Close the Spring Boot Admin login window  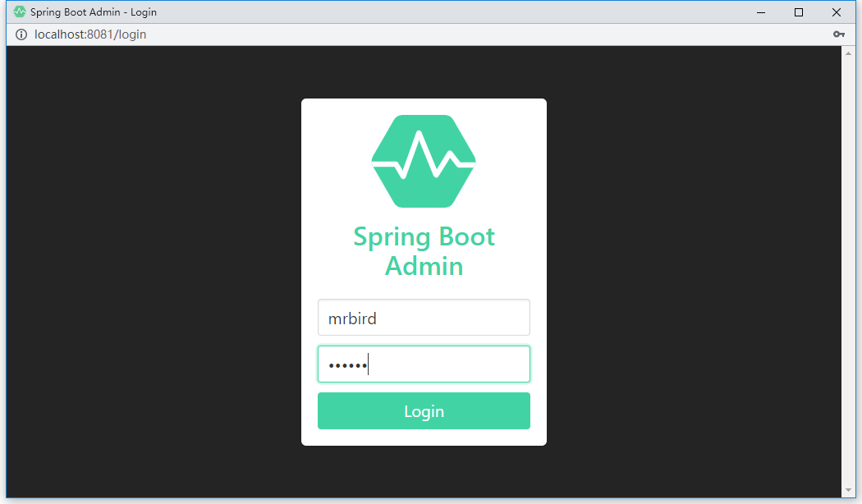pyautogui.click(x=837, y=12)
